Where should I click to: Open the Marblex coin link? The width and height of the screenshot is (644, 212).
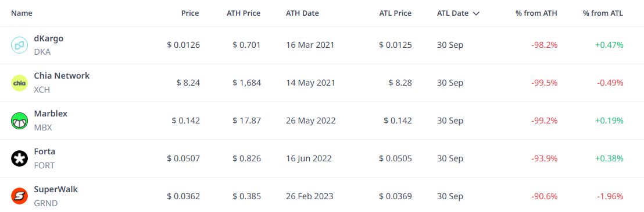51,114
